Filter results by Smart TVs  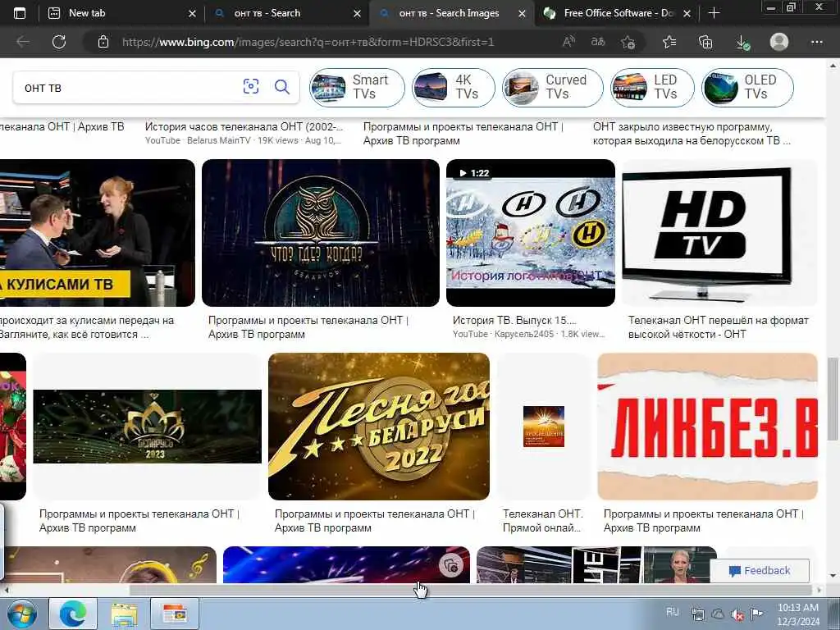(357, 87)
